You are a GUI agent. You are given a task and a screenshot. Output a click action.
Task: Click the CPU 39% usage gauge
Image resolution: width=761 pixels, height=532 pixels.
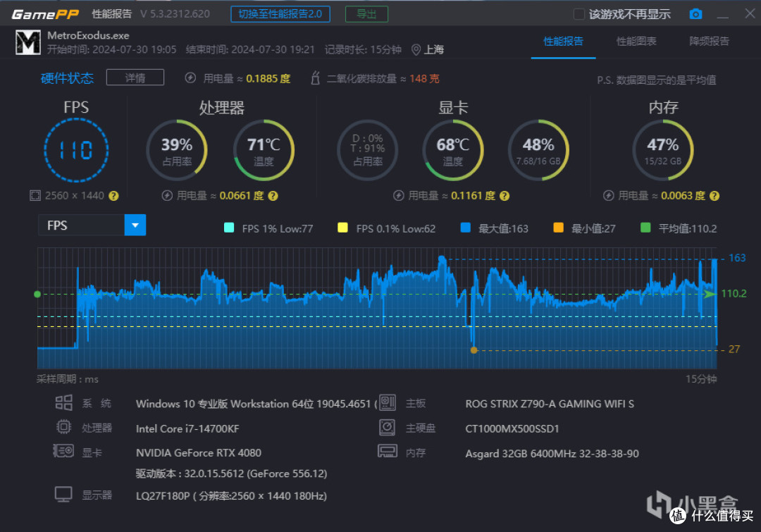(x=177, y=150)
